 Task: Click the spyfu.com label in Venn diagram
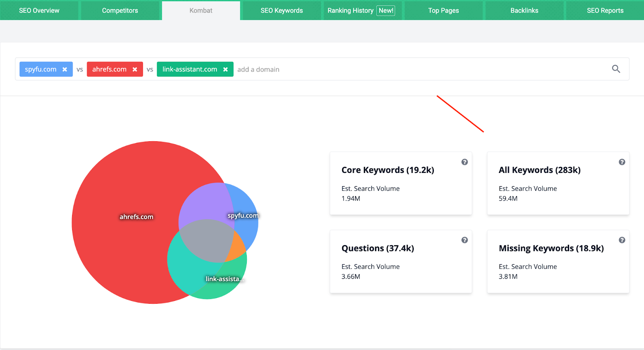click(243, 215)
